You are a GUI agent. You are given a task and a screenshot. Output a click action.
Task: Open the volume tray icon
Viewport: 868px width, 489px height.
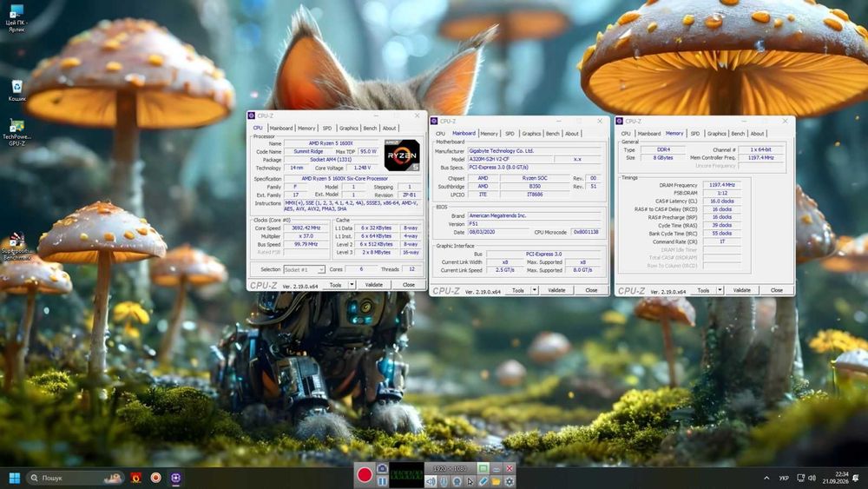pyautogui.click(x=812, y=478)
